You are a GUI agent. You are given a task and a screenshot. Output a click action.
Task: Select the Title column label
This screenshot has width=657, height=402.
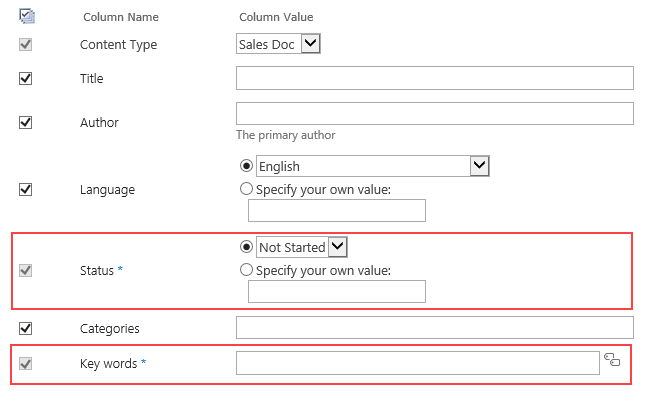[x=91, y=78]
